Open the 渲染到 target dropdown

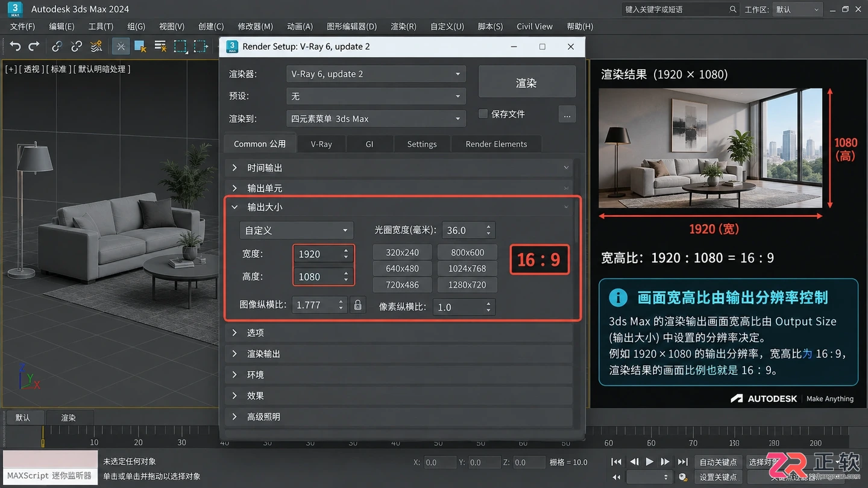point(376,119)
